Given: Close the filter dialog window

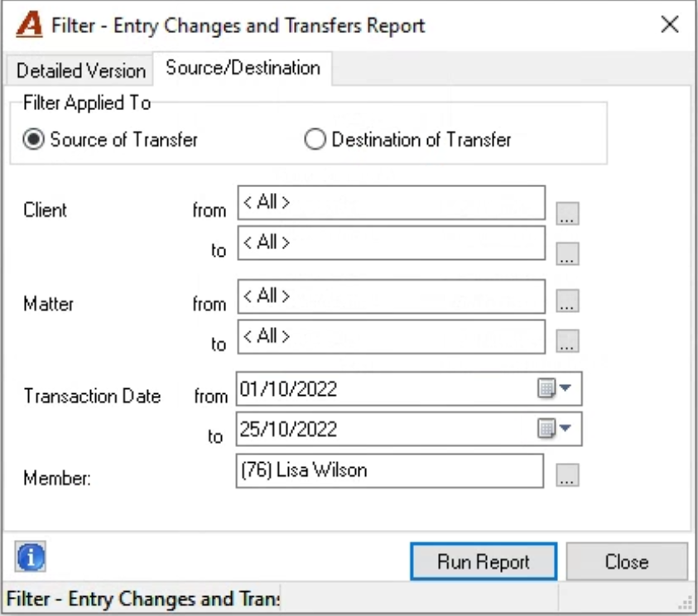Looking at the screenshot, I should pyautogui.click(x=670, y=25).
